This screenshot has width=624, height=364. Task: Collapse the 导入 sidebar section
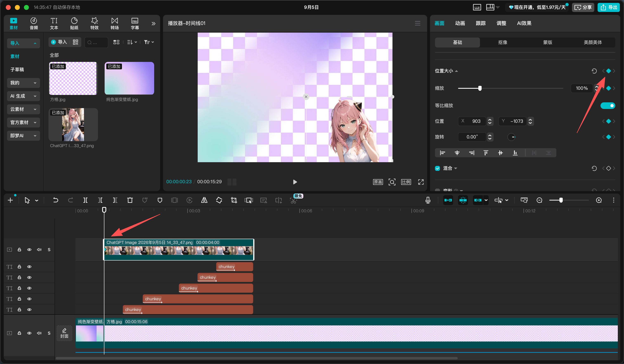(x=23, y=43)
